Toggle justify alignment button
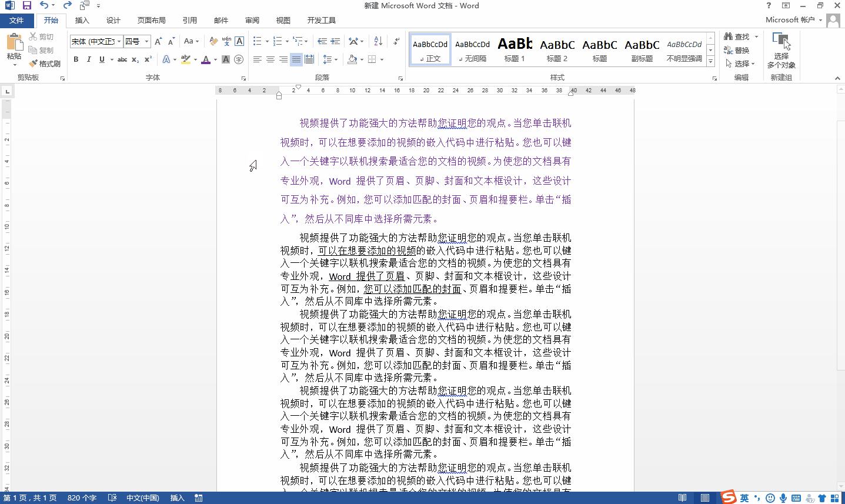Viewport: 845px width, 504px height. point(296,59)
